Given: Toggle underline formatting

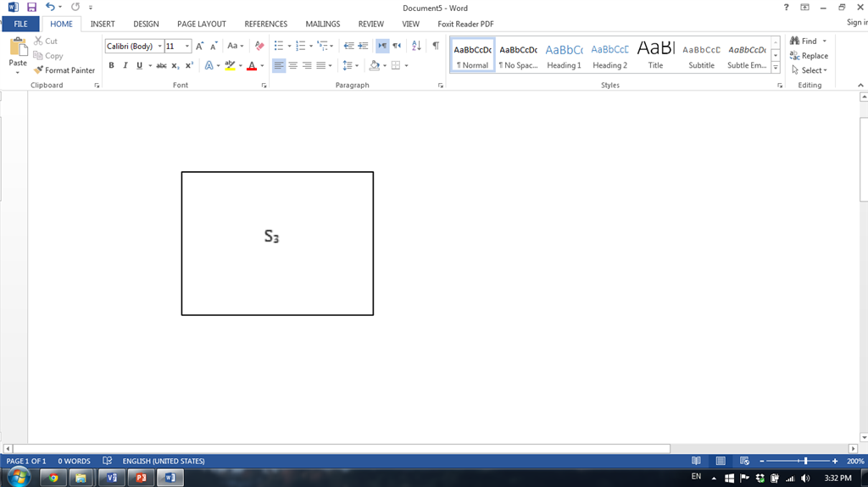Looking at the screenshot, I should [140, 65].
